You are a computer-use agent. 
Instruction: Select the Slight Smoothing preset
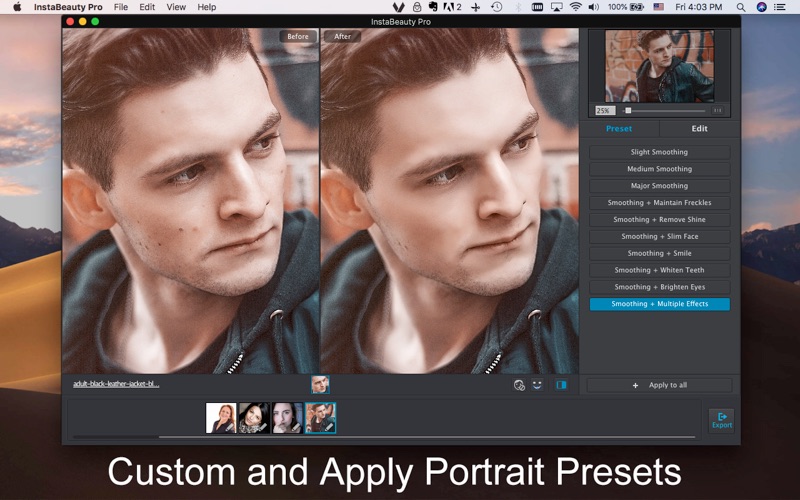659,152
